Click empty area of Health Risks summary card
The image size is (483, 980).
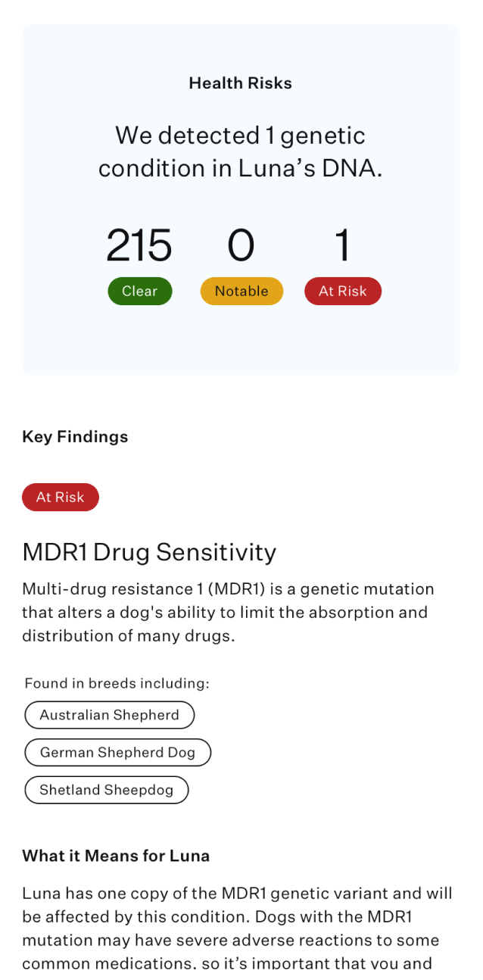241,345
